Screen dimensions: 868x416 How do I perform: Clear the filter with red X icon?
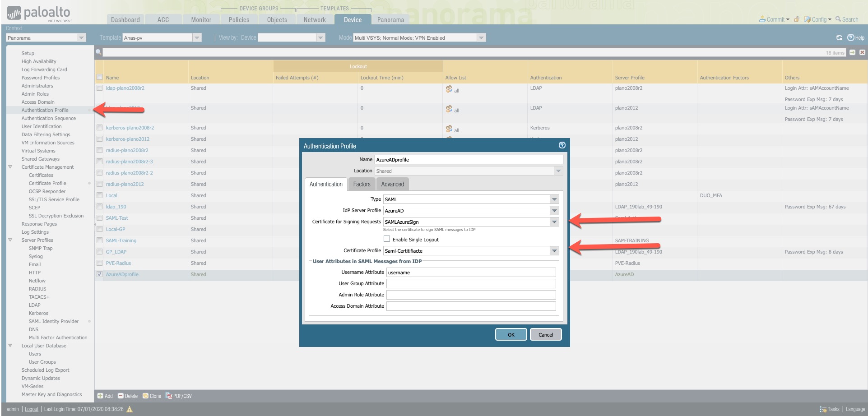(862, 53)
